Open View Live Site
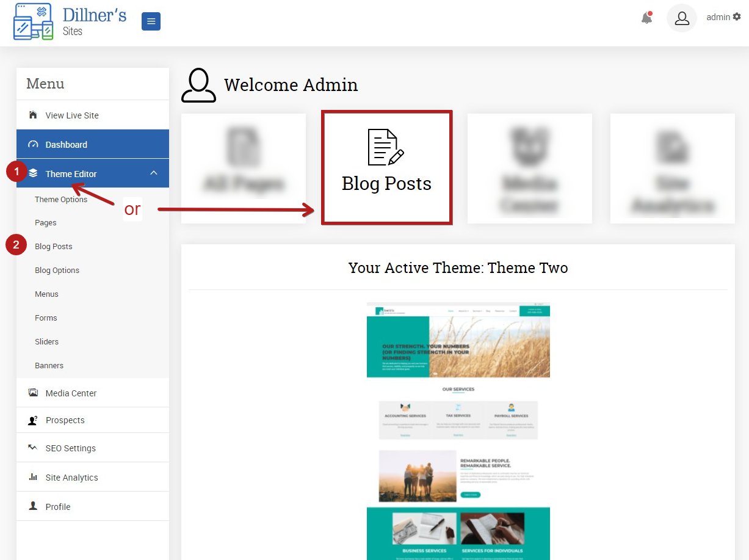The height and width of the screenshot is (560, 749). click(x=93, y=115)
